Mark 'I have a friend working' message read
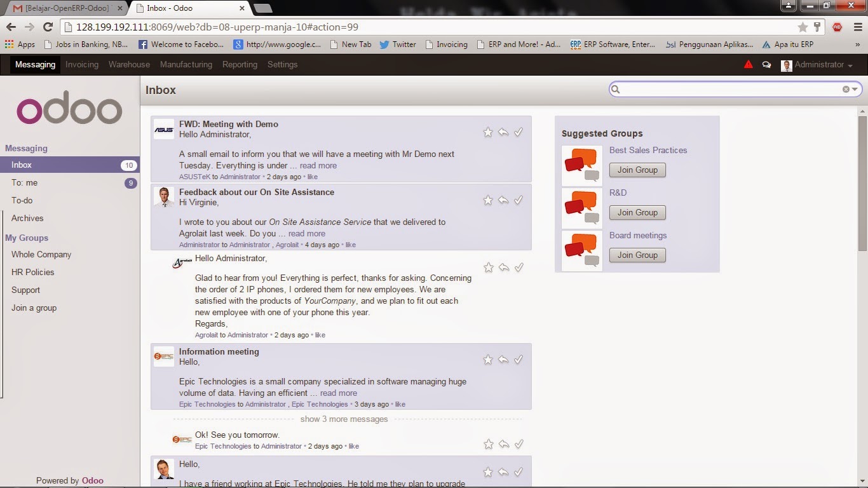The height and width of the screenshot is (488, 868). point(519,472)
